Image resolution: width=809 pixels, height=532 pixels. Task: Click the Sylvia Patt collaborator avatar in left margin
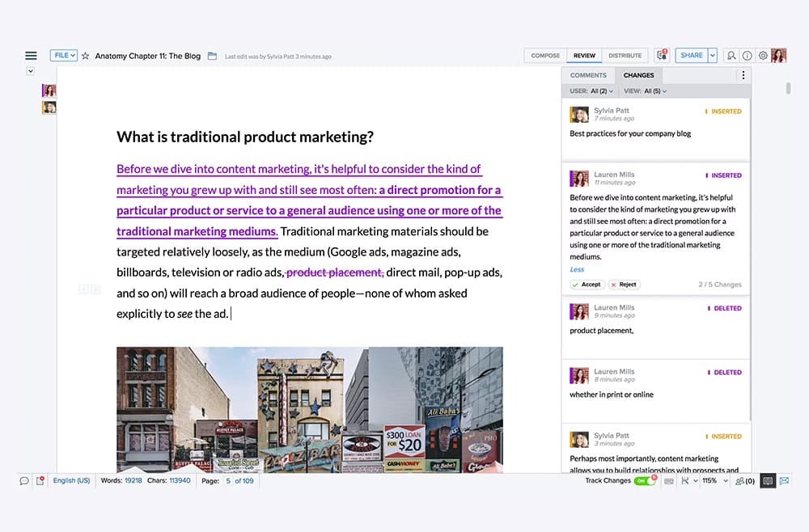(49, 108)
